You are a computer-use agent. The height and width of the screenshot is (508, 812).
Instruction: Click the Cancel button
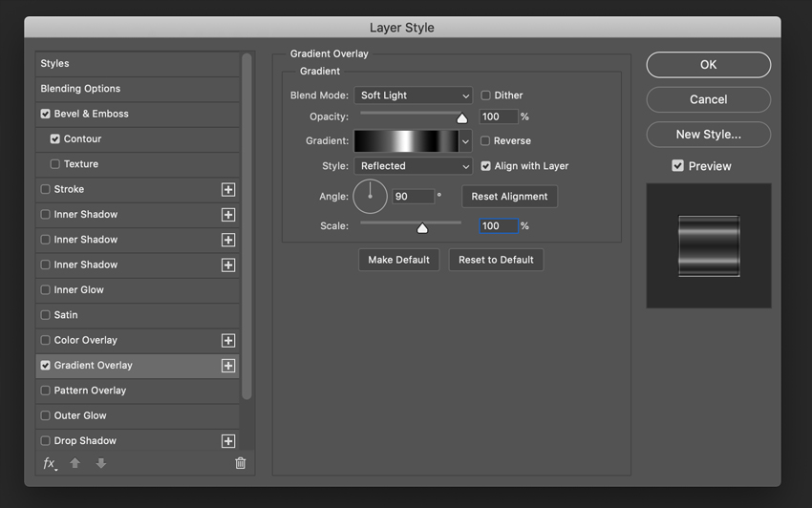click(x=709, y=99)
